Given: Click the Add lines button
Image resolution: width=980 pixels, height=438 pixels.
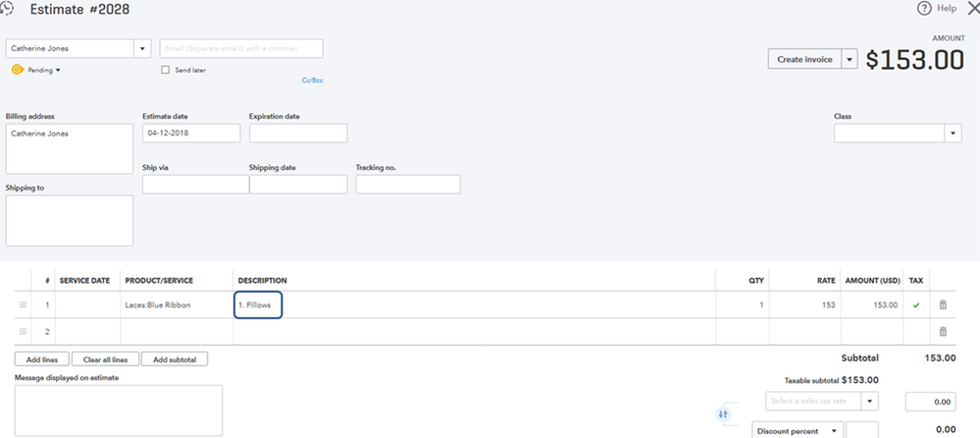Looking at the screenshot, I should pos(42,359).
